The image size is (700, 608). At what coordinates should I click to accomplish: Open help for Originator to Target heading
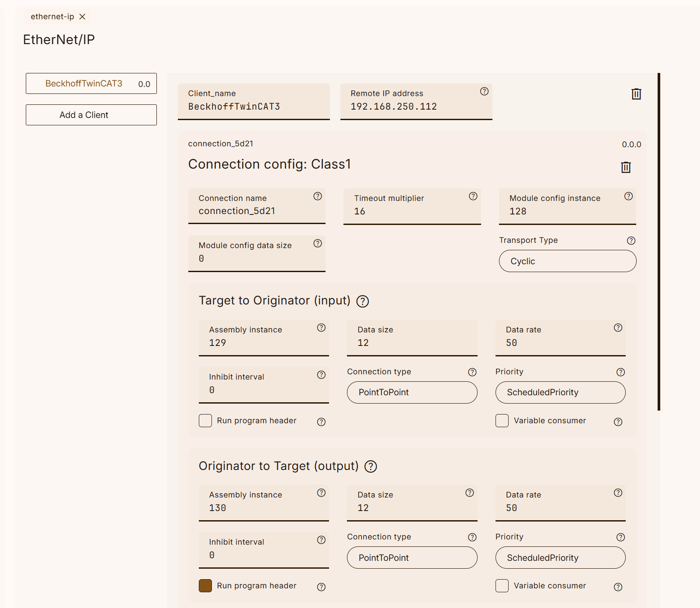click(x=371, y=466)
